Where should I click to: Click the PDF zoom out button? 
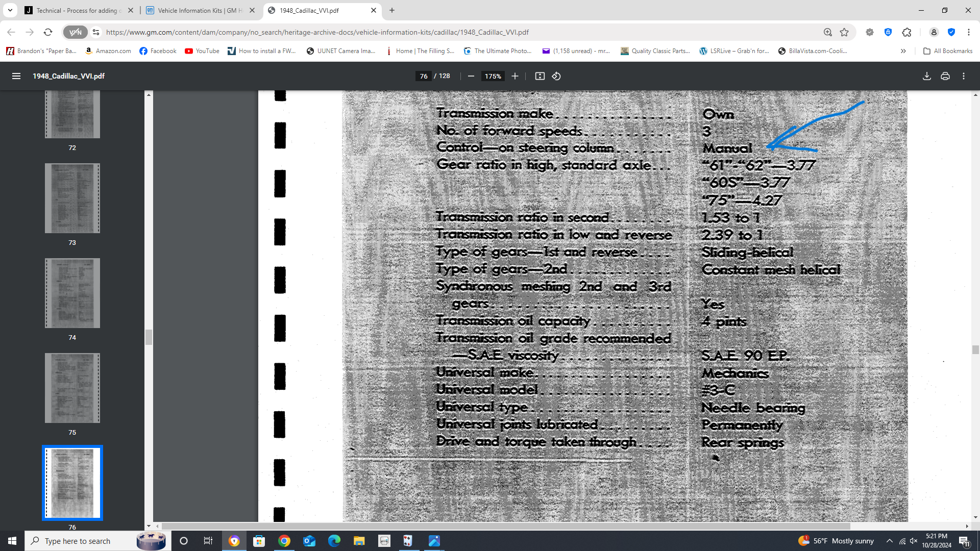click(x=471, y=76)
